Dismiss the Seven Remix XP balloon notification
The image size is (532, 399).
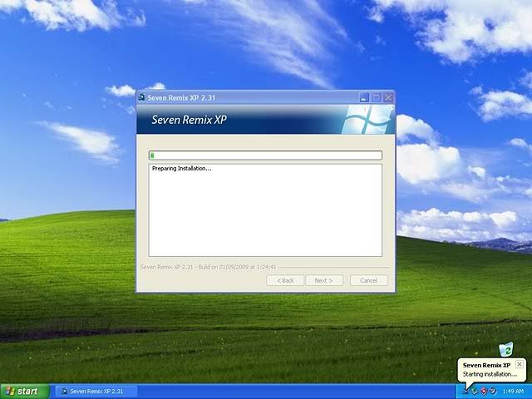(x=520, y=364)
